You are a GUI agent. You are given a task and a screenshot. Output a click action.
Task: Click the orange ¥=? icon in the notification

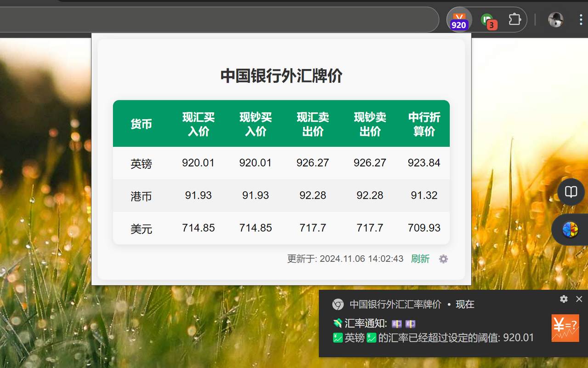point(565,328)
